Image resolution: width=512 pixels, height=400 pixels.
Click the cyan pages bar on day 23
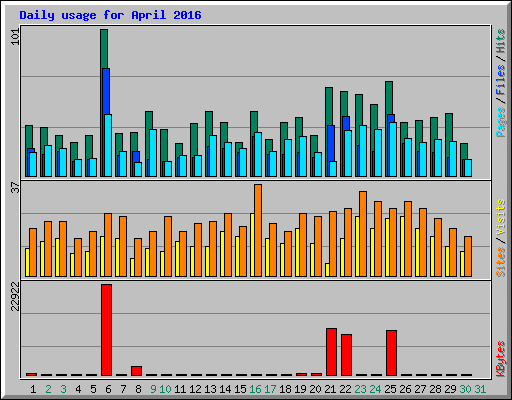363,151
